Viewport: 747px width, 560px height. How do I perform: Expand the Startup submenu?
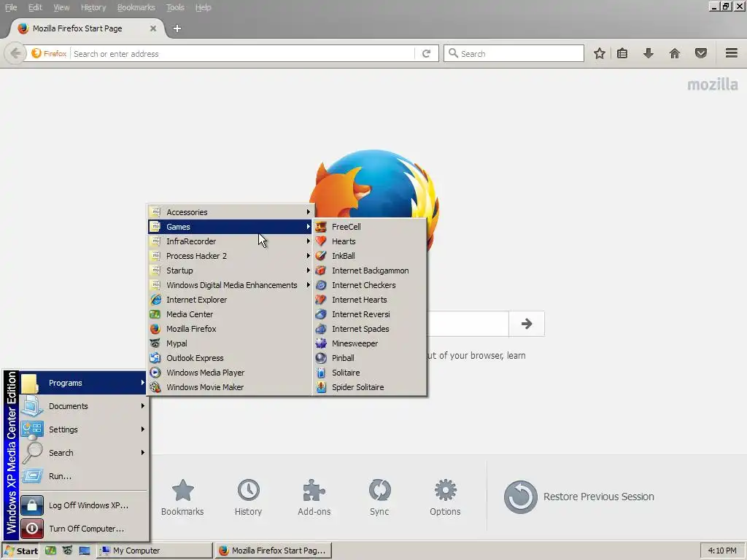230,271
